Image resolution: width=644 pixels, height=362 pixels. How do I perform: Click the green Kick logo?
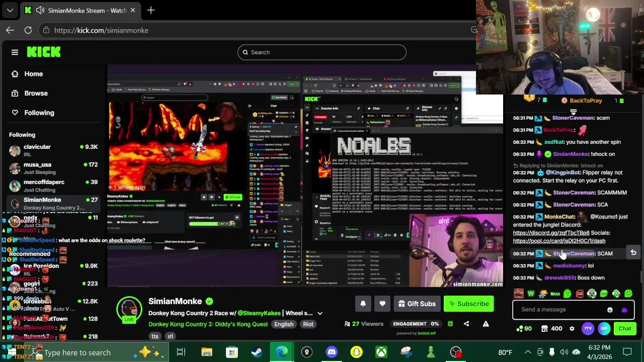pyautogui.click(x=44, y=52)
